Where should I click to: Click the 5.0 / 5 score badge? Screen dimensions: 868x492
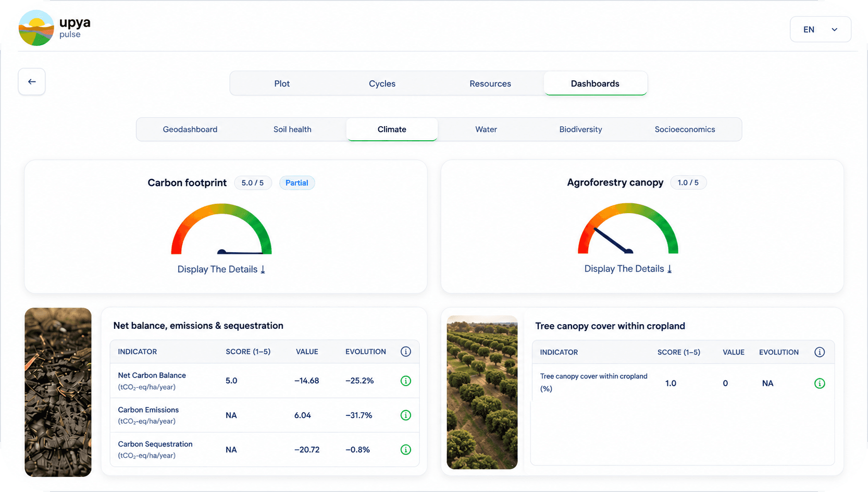coord(253,183)
